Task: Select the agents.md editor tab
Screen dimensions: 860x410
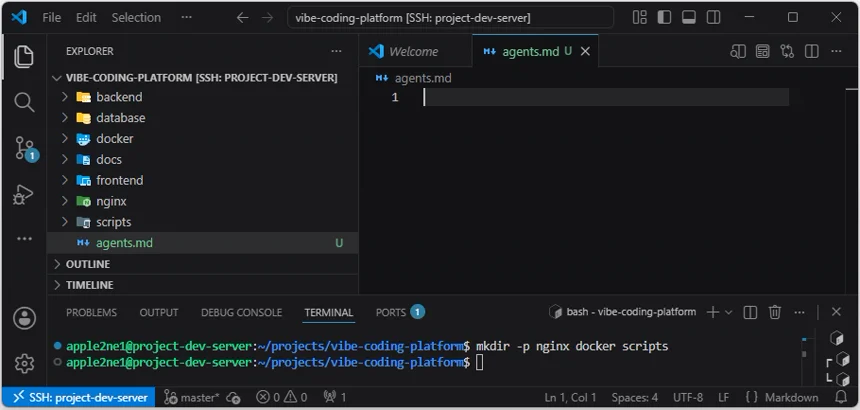Action: tap(535, 52)
